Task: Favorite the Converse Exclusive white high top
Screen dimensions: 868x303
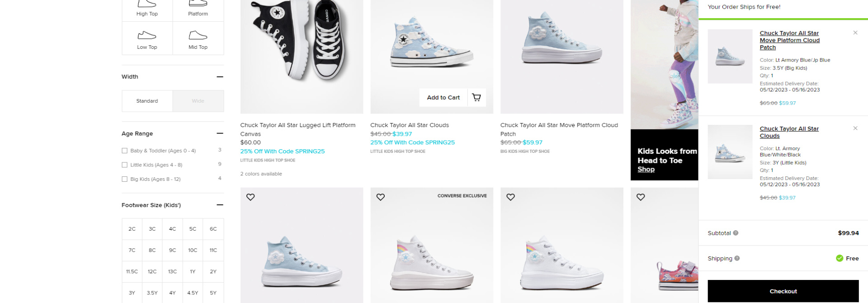Action: [x=380, y=197]
